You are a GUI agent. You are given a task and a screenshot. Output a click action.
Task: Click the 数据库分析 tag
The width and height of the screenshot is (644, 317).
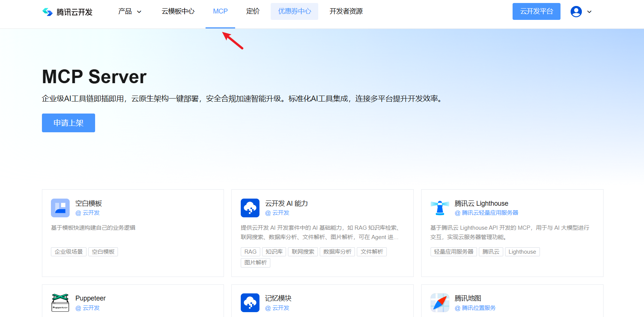[337, 252]
